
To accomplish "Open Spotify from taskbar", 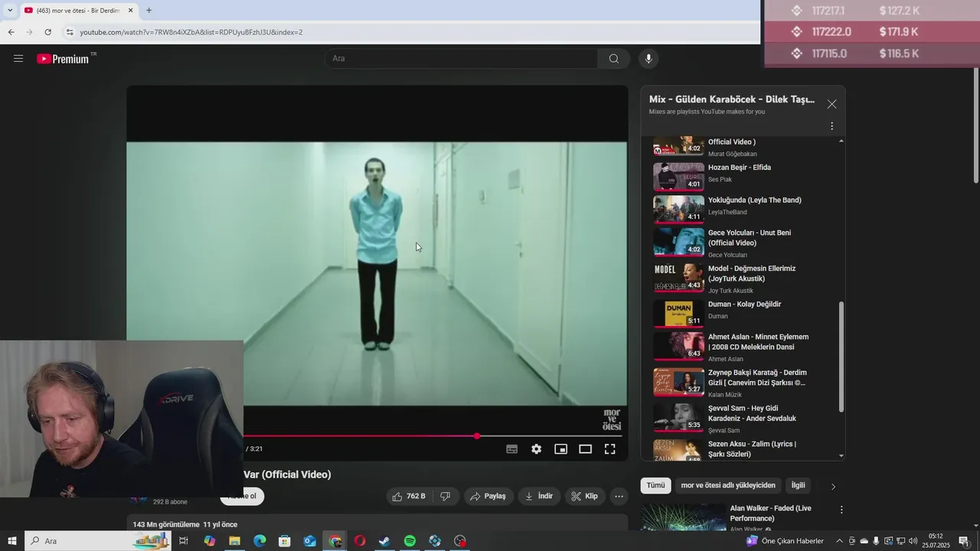I will click(410, 541).
